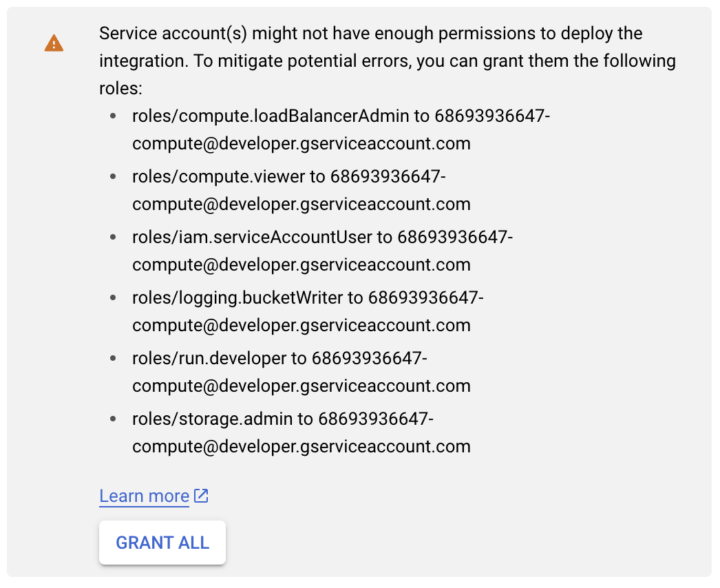This screenshot has height=588, width=720.
Task: Click the bullet point before roles/run.developer
Action: (x=113, y=358)
